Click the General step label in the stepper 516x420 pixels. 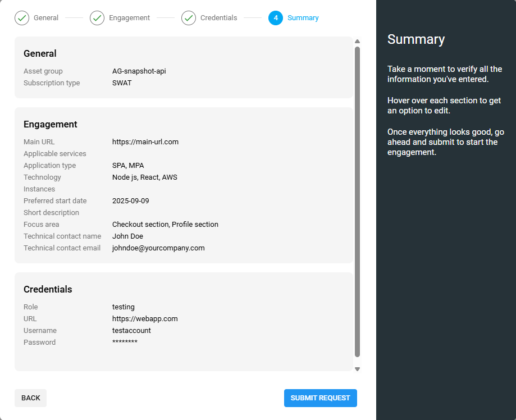click(x=47, y=17)
